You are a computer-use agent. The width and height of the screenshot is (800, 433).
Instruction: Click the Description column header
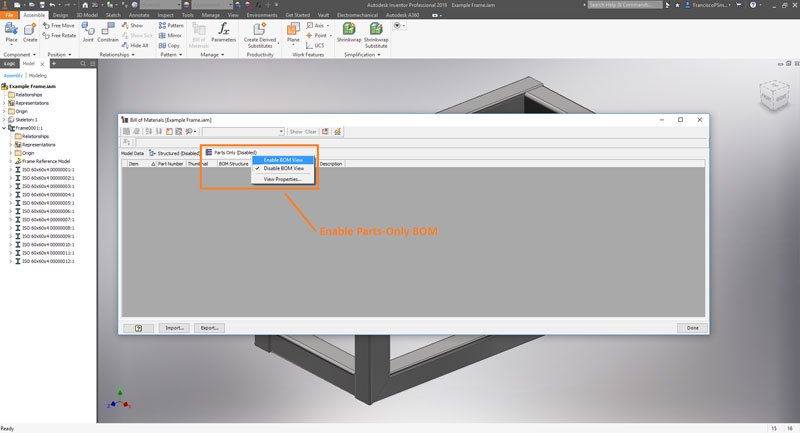[x=331, y=164]
